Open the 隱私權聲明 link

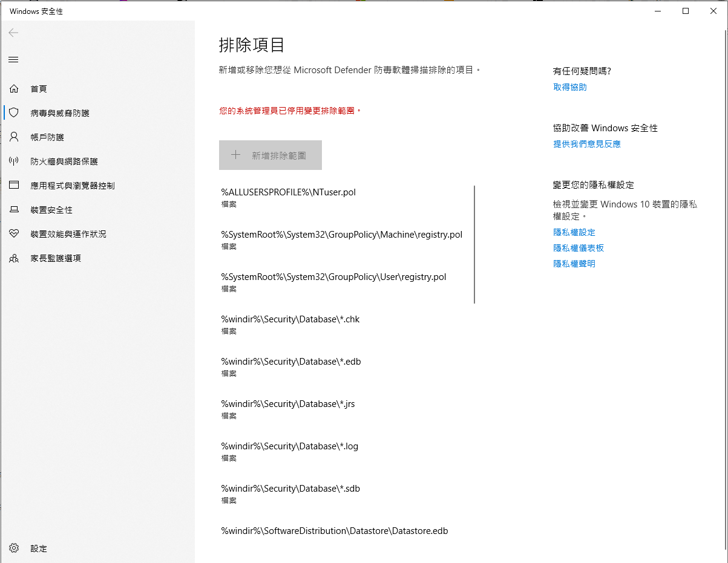[574, 264]
